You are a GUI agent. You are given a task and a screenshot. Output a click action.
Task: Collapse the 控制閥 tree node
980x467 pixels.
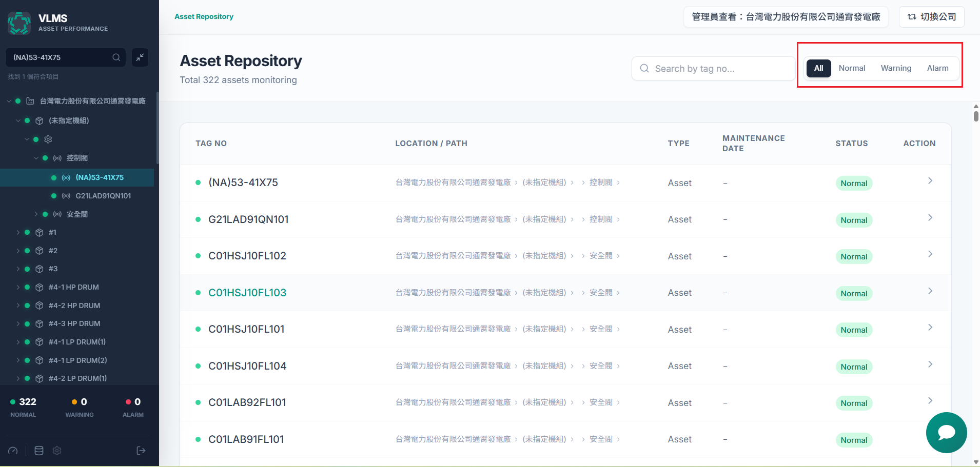point(36,158)
